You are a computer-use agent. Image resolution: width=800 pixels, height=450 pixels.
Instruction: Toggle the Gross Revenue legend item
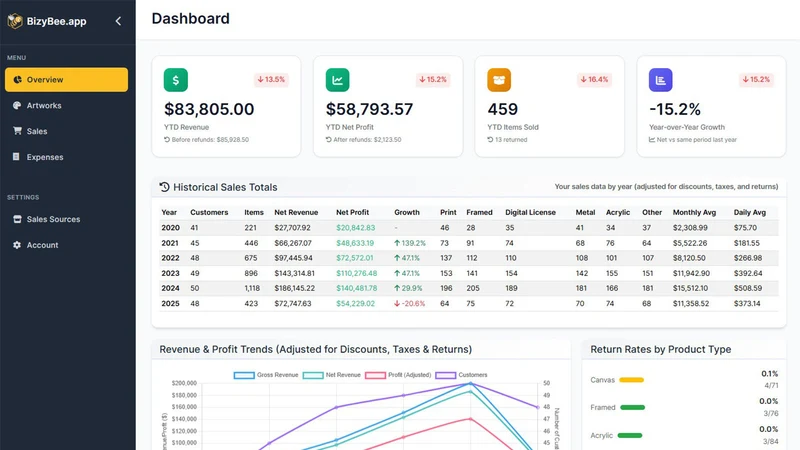tap(266, 375)
